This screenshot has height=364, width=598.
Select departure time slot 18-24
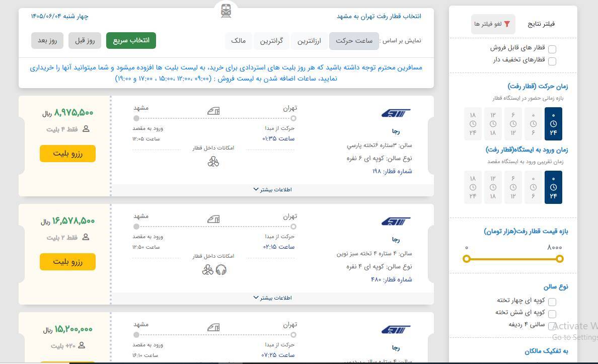coord(473,124)
